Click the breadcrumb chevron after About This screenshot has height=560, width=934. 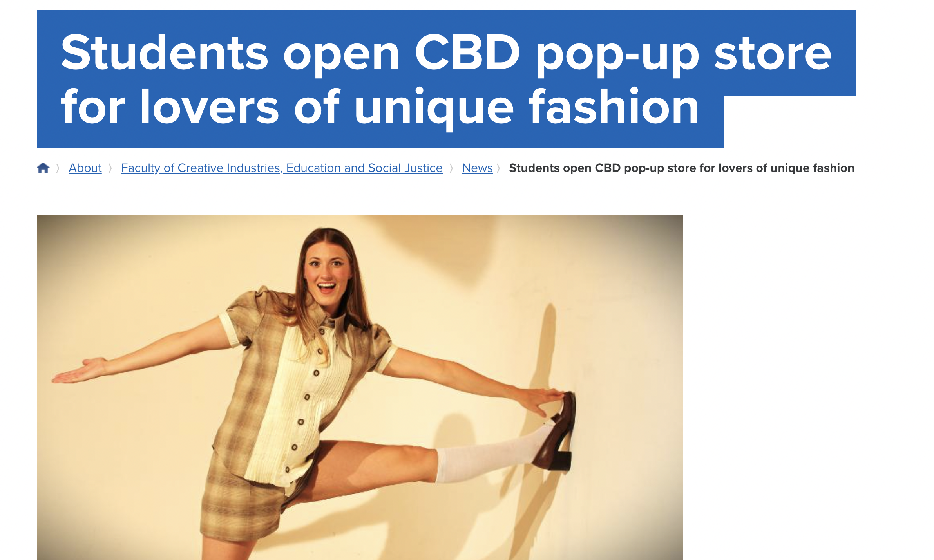(x=110, y=168)
